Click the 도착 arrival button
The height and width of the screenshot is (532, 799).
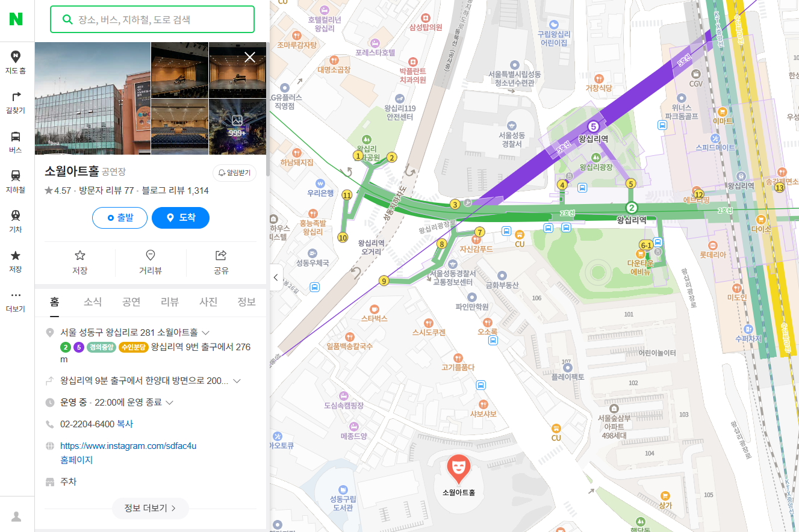(181, 218)
